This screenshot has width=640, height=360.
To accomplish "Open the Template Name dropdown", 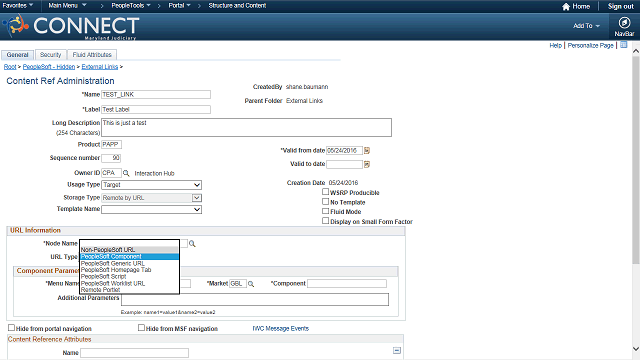I will tap(151, 209).
